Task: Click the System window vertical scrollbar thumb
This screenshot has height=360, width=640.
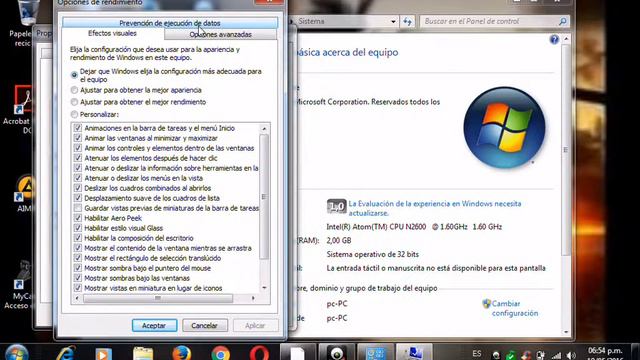Action: [566, 150]
